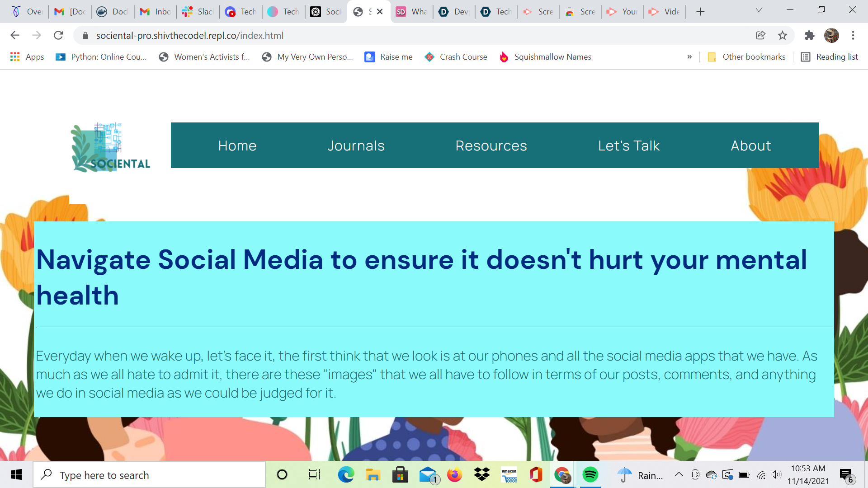The height and width of the screenshot is (488, 868).
Task: Open the Journals navigation item
Action: point(356,145)
